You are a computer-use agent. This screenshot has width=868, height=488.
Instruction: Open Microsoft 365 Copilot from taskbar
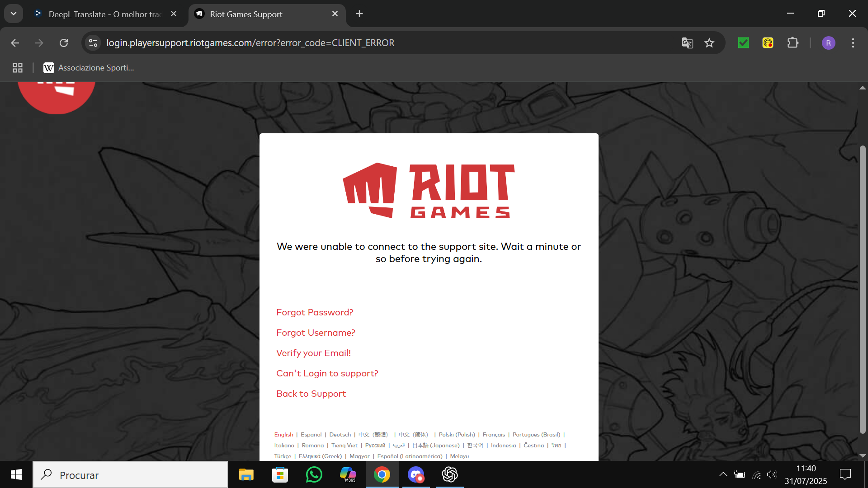coord(348,474)
